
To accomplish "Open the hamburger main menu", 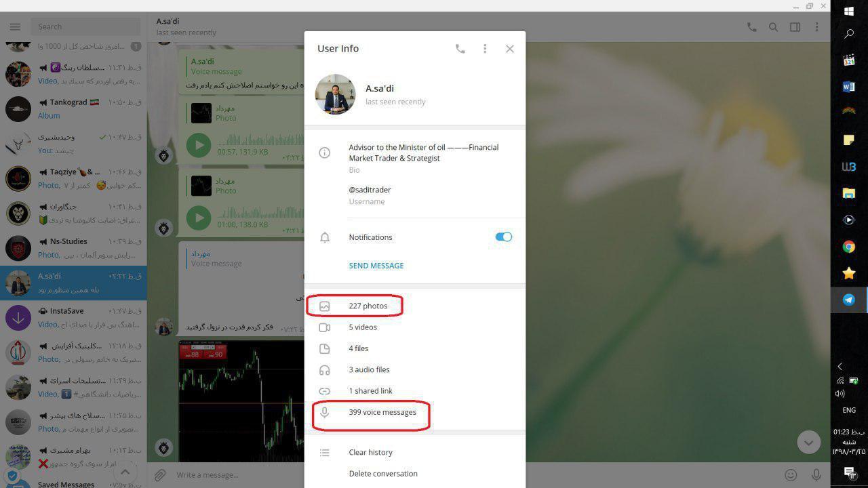I will point(15,27).
